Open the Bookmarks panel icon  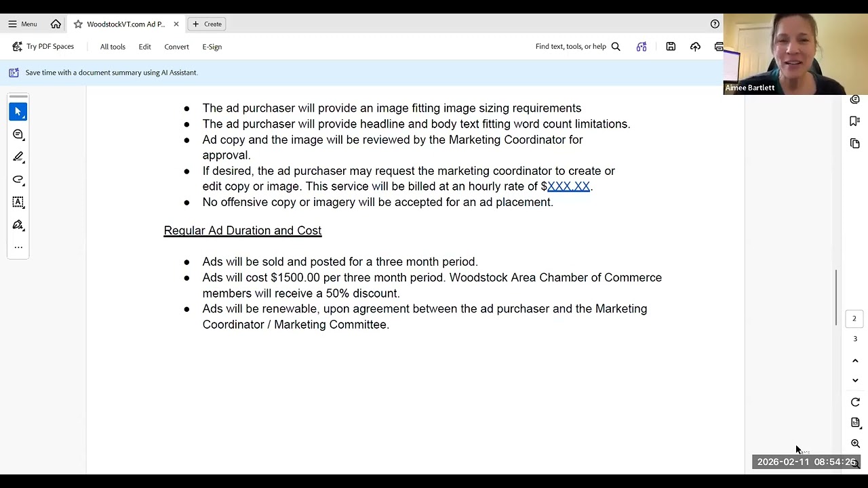click(x=855, y=121)
